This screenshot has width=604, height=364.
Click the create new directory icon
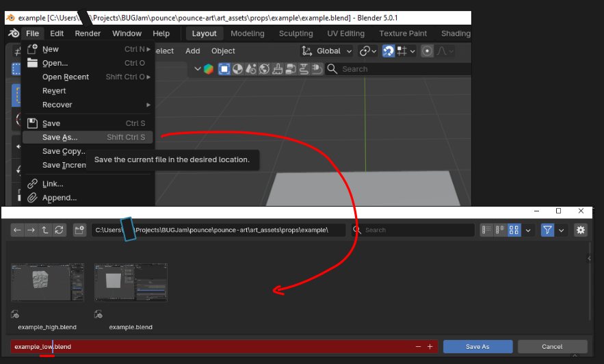point(79,231)
